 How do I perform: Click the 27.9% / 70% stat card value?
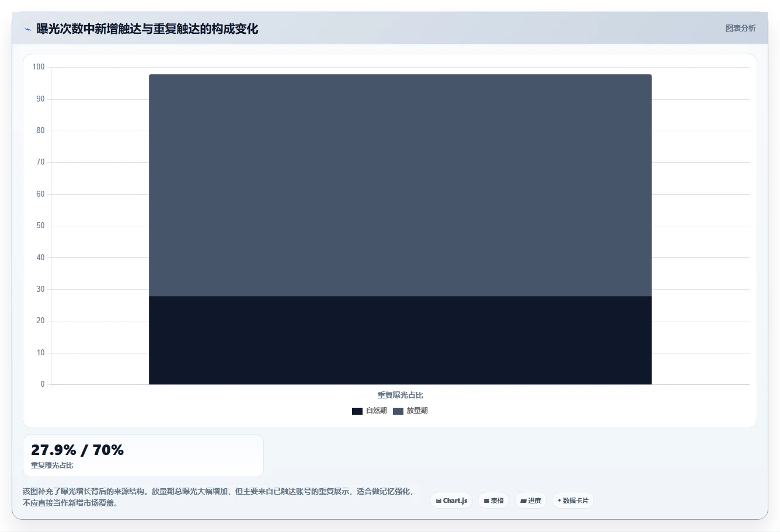tap(78, 450)
